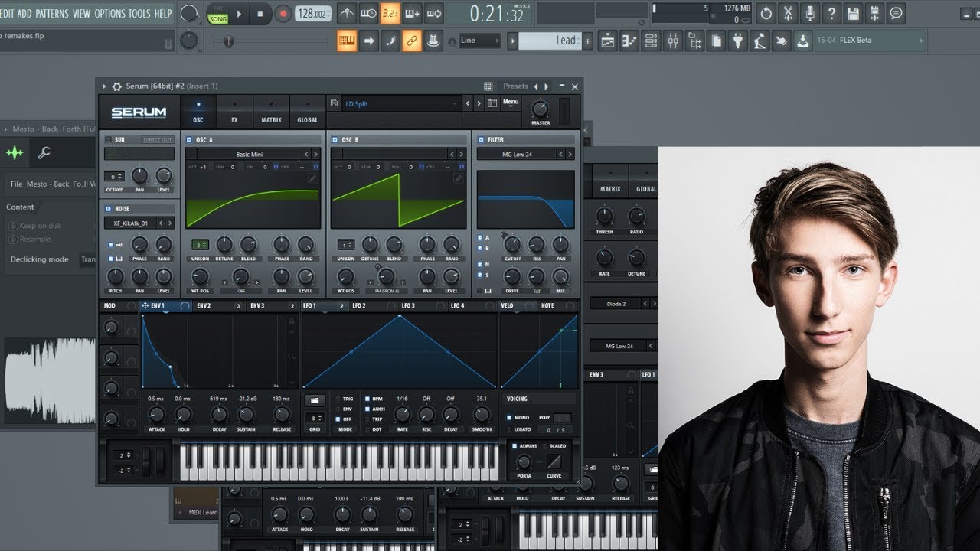Screen dimensions: 980x551
Task: Enable the LFO TRIG mode checkbox
Action: (x=338, y=399)
